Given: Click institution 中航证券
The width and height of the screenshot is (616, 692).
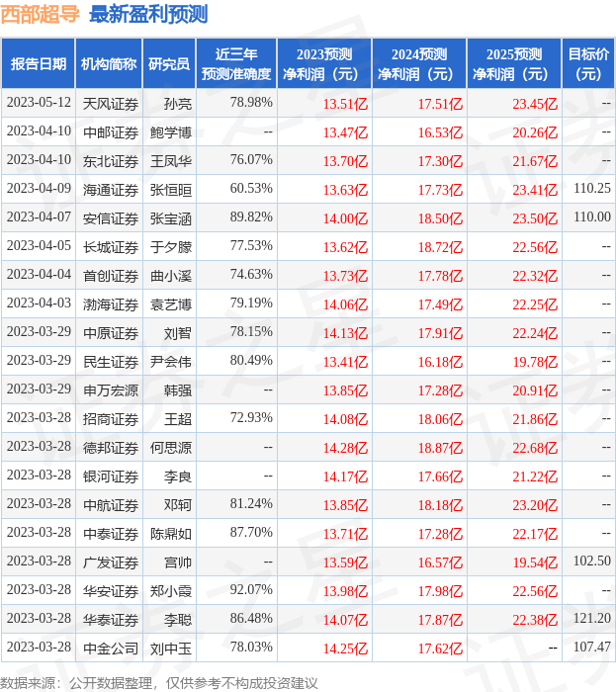Looking at the screenshot, I should (111, 506).
